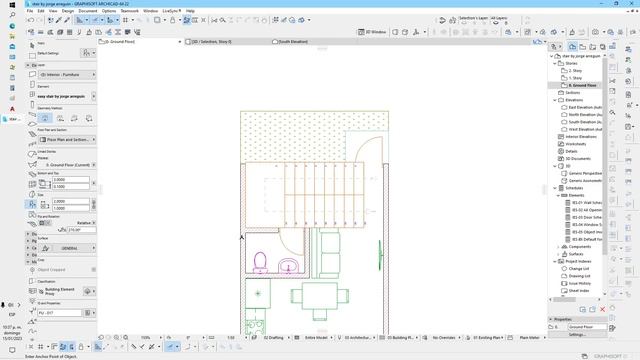The image size is (640, 360).
Task: Select the Beam tool in the toolbox
Action: pos(32,114)
